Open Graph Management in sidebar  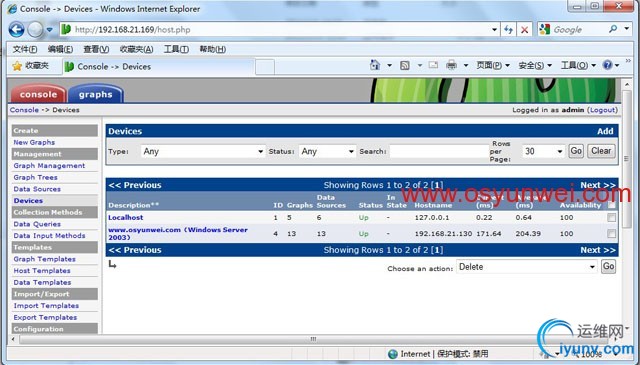pos(49,166)
